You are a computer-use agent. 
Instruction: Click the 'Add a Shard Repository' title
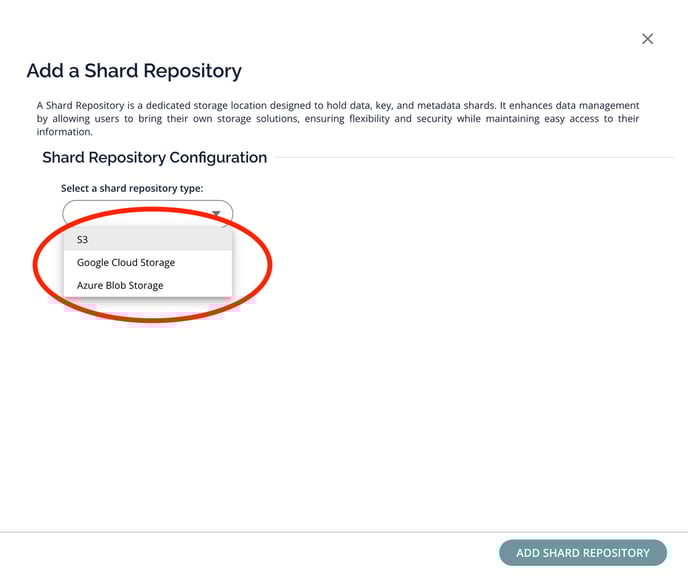click(x=134, y=71)
